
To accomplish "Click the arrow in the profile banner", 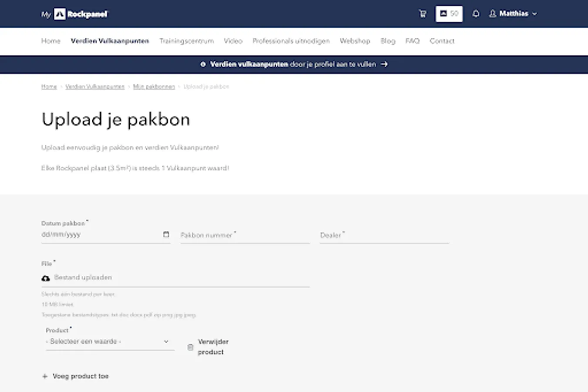I will (384, 64).
